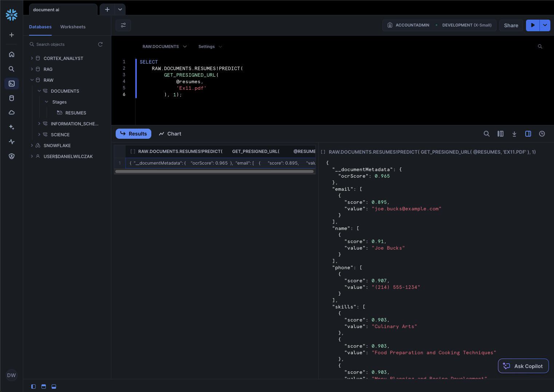Open the filter settings icon button

coord(123,25)
